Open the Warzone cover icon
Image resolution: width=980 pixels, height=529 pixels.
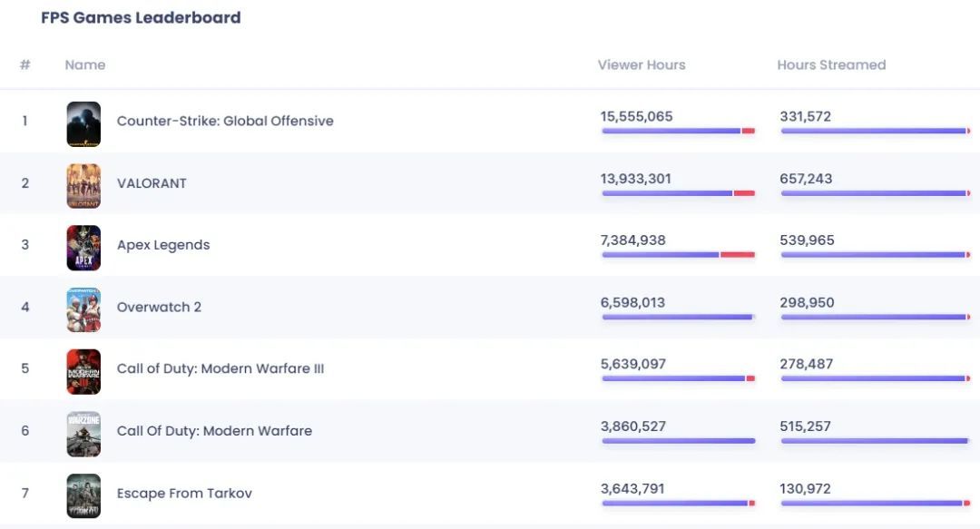click(x=83, y=434)
